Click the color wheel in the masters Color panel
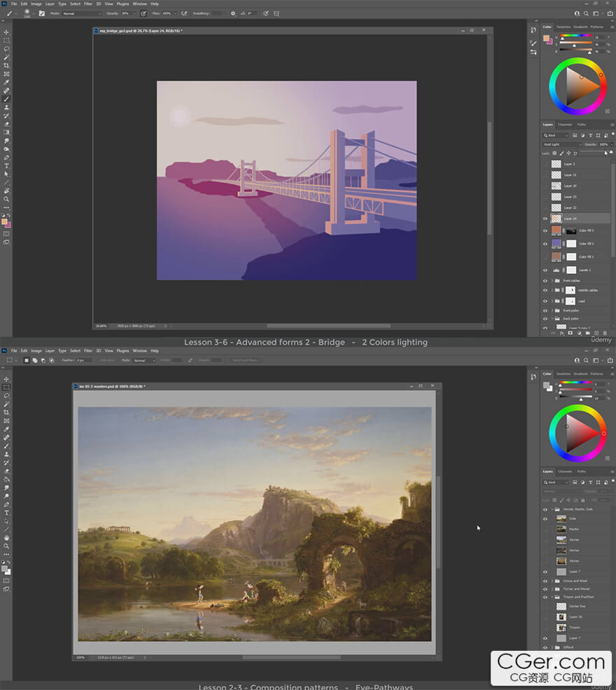The width and height of the screenshot is (616, 690). [577, 434]
